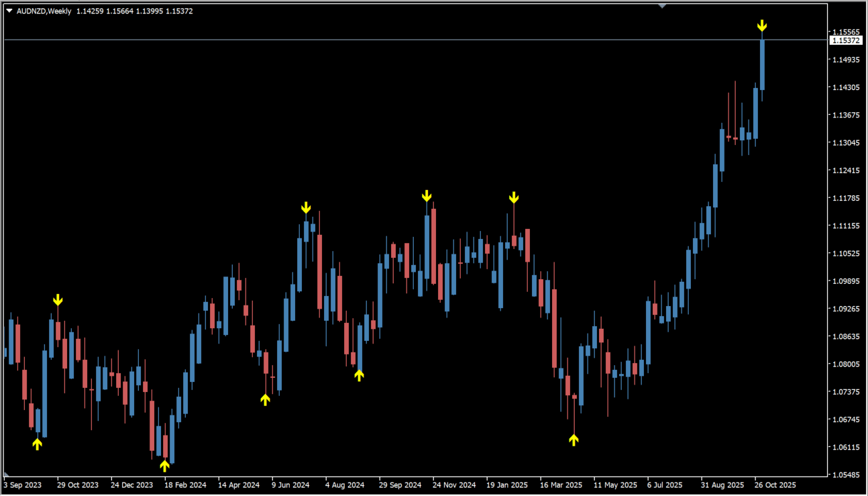
Task: Click the yellow up arrow below April 2025 low
Action: (x=574, y=439)
